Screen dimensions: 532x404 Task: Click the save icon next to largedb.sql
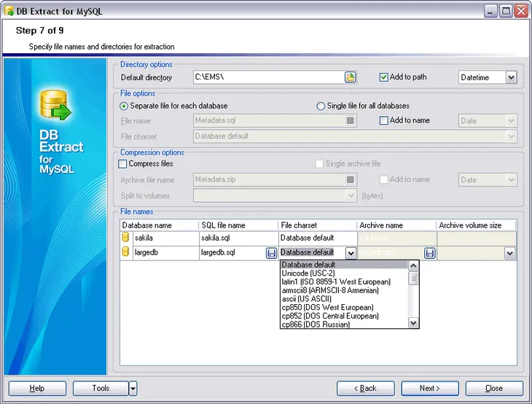tap(271, 253)
